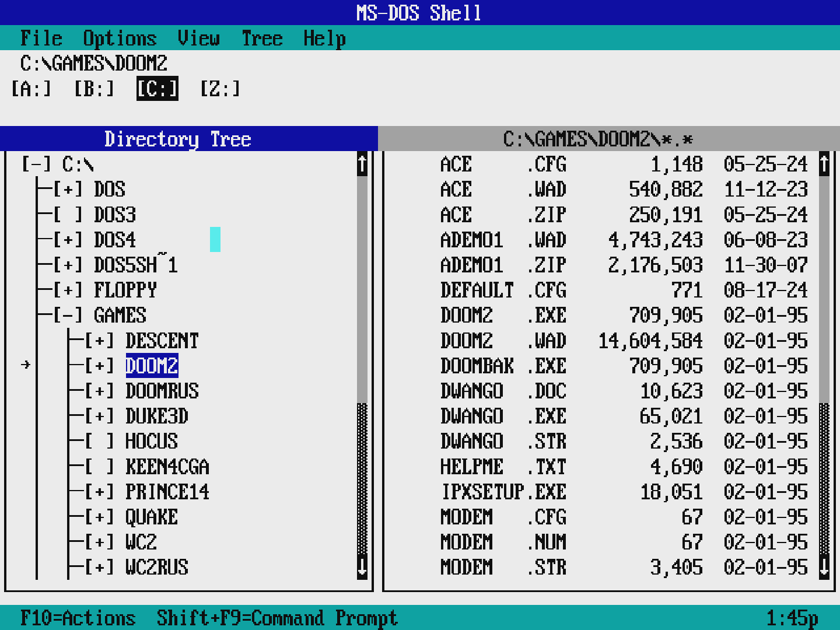Select the HOCUS directory
Image resolution: width=840 pixels, height=630 pixels.
[152, 442]
